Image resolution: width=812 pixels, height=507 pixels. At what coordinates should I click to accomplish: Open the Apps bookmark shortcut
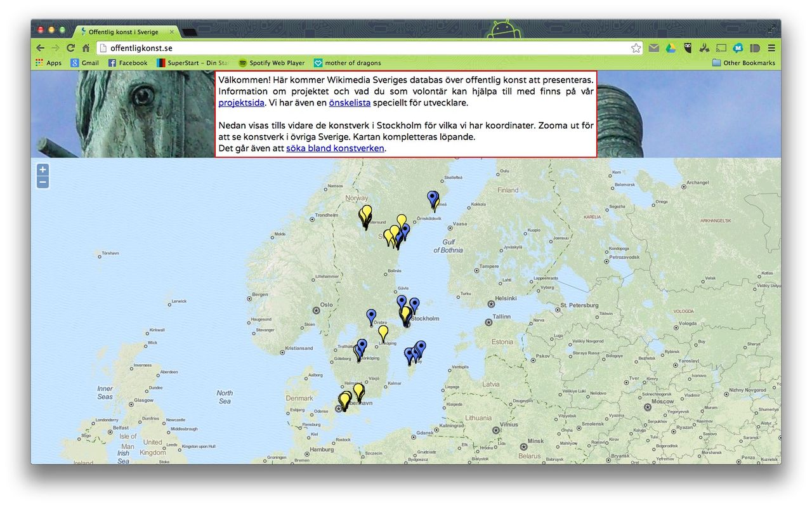coord(48,63)
